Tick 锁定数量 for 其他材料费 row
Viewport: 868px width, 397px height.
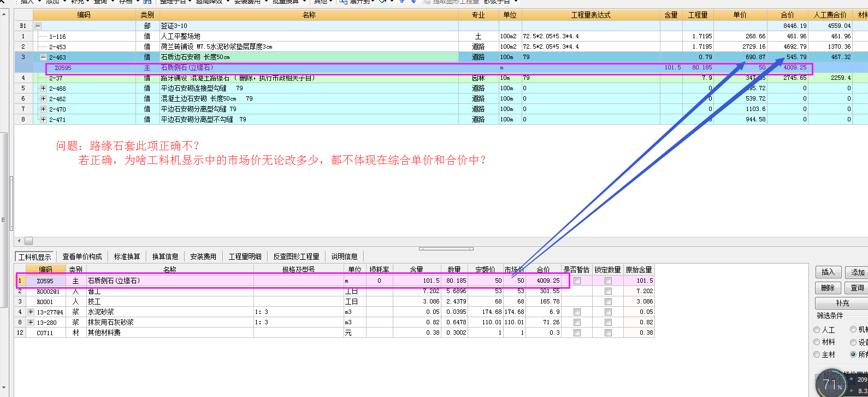608,332
